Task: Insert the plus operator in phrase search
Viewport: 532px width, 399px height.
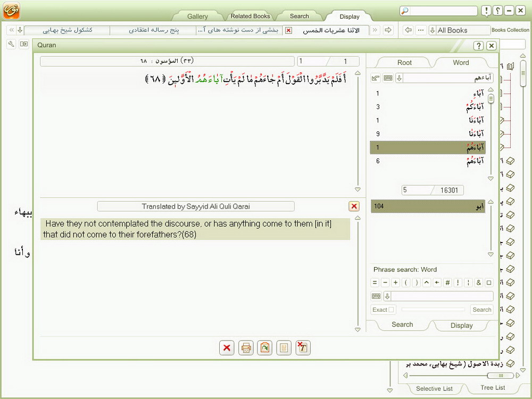Action: [x=396, y=282]
